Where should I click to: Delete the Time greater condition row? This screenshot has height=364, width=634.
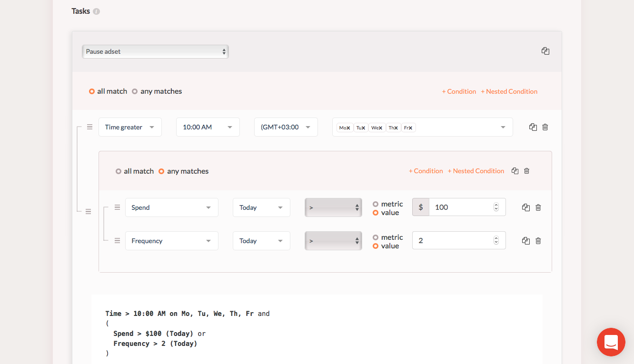click(545, 127)
